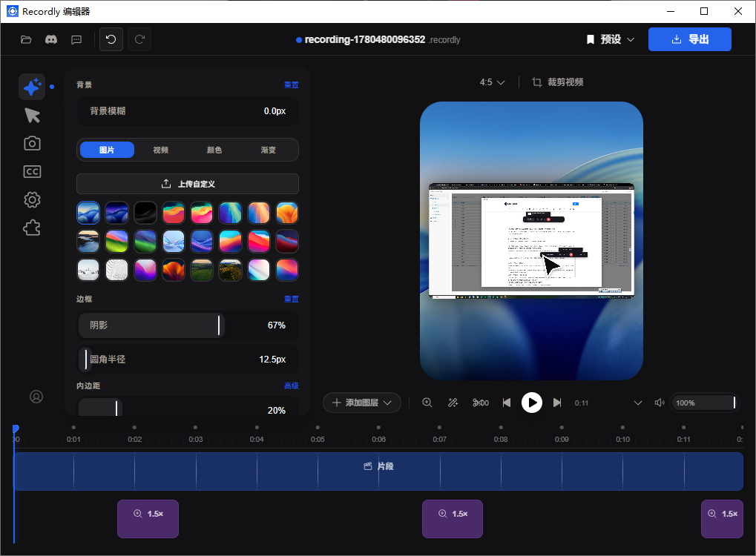
Task: Open the user account icon
Action: click(x=36, y=397)
